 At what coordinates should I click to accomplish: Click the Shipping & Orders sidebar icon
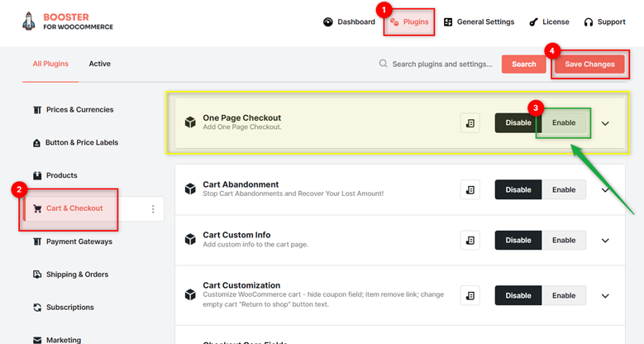[x=37, y=275]
